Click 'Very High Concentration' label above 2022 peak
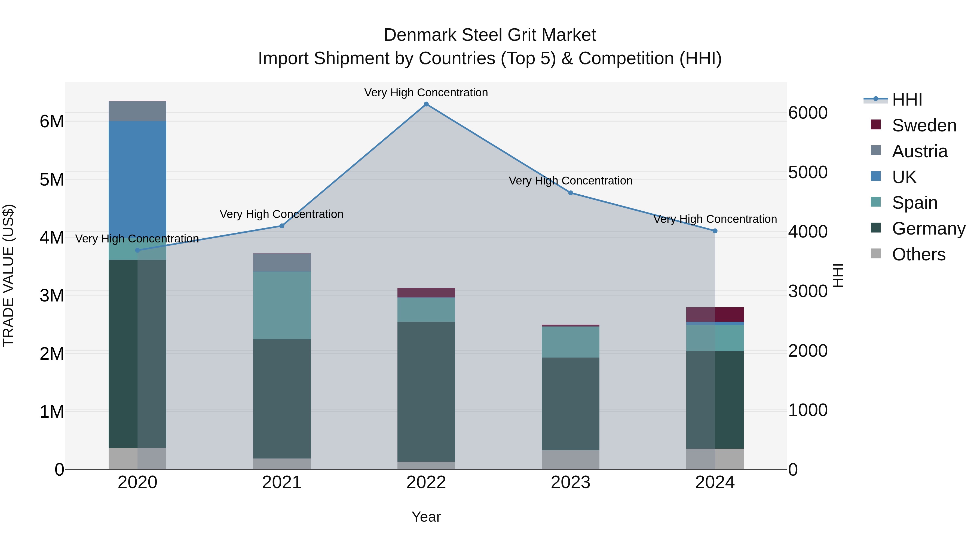Screen dimensions: 980x551 426,93
